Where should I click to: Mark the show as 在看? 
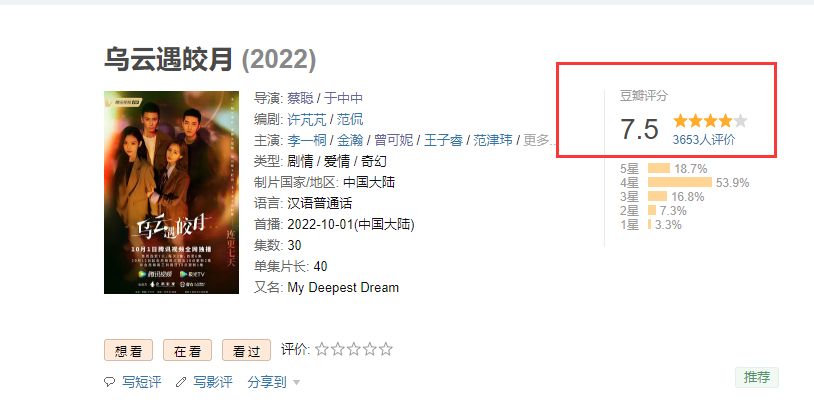tap(187, 350)
